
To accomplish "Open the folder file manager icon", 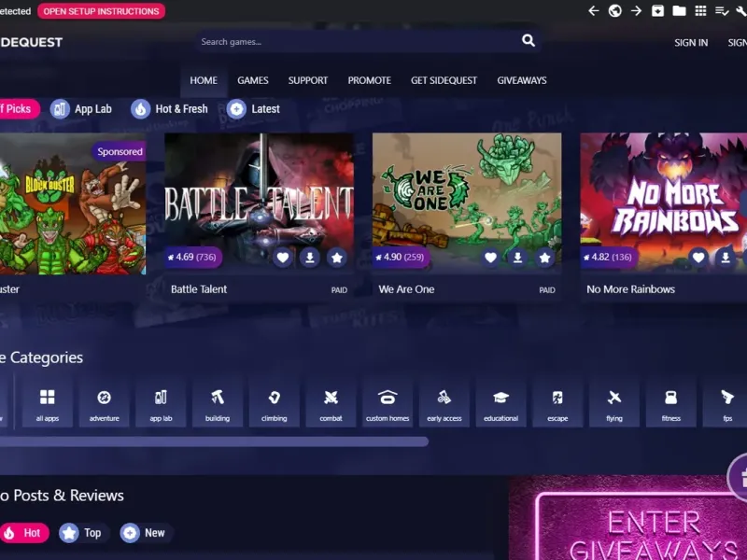I will [x=679, y=11].
